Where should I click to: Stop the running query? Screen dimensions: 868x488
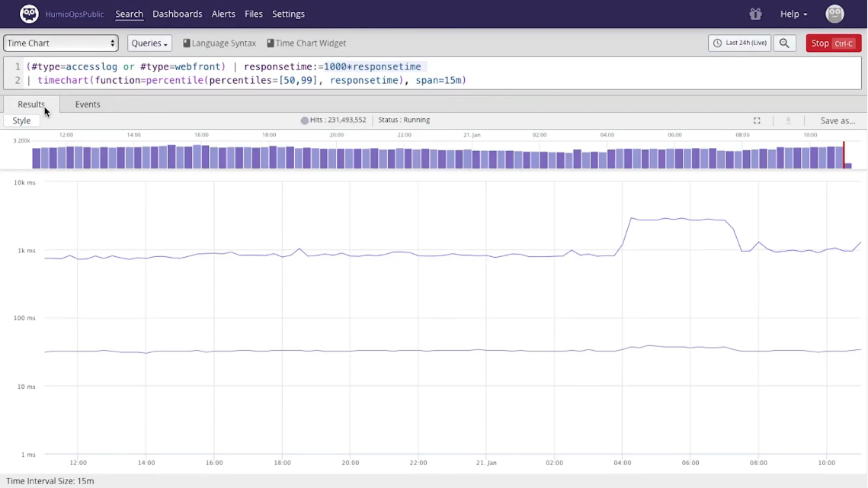(833, 43)
